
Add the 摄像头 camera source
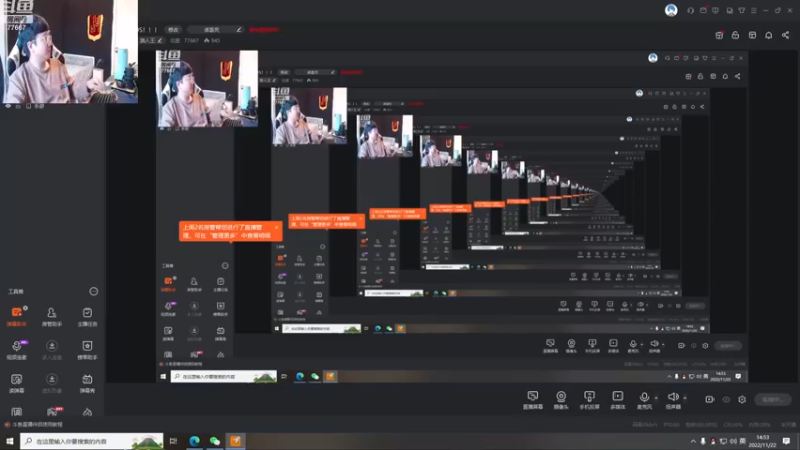pyautogui.click(x=561, y=400)
